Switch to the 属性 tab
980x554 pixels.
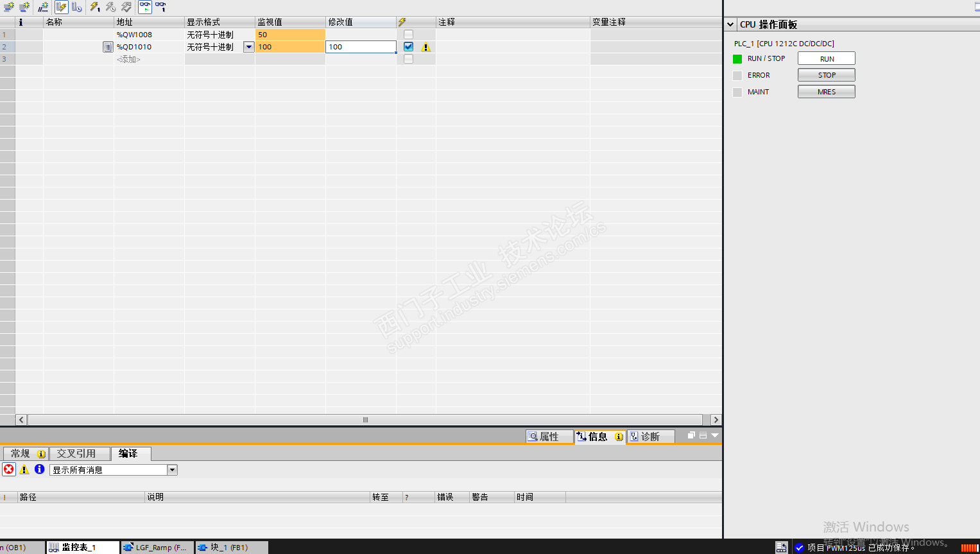[549, 437]
